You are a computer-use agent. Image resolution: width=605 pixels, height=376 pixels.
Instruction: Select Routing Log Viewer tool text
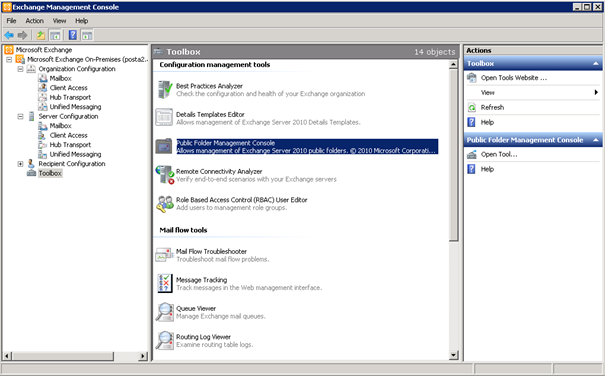[x=203, y=337]
